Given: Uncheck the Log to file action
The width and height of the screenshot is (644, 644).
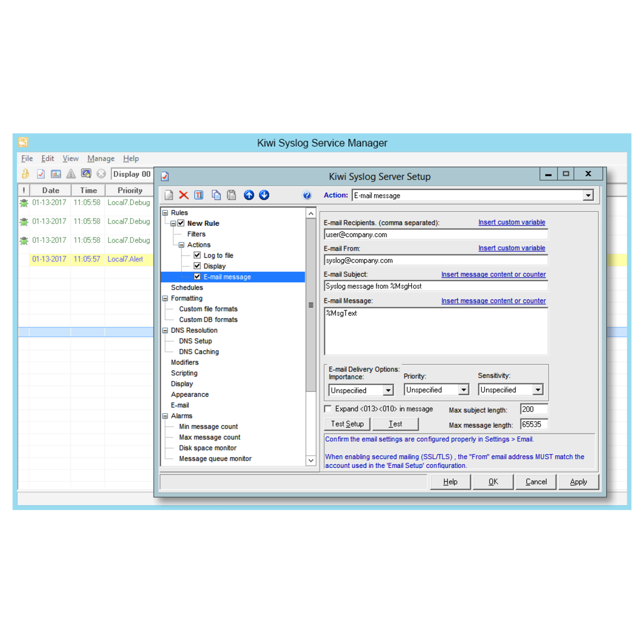Looking at the screenshot, I should (197, 255).
